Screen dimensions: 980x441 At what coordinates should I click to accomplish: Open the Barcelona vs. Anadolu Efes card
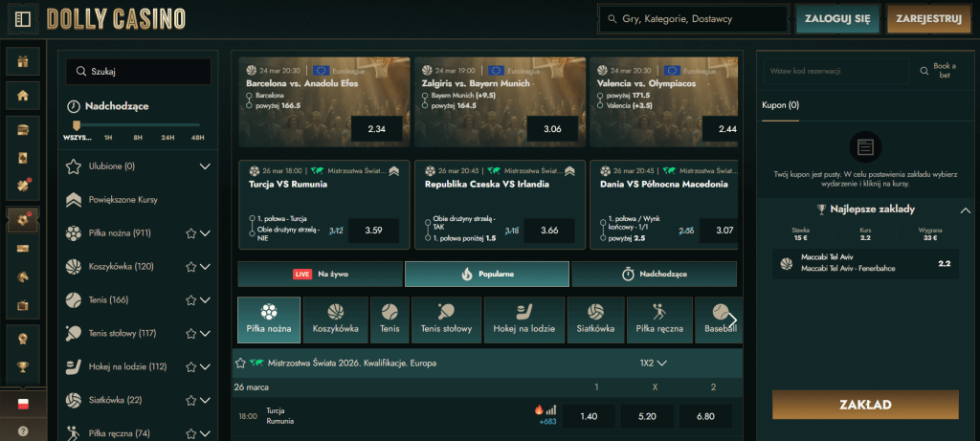(324, 101)
